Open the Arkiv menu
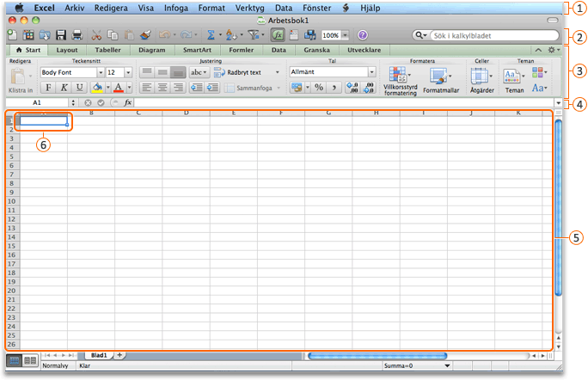 (x=74, y=8)
